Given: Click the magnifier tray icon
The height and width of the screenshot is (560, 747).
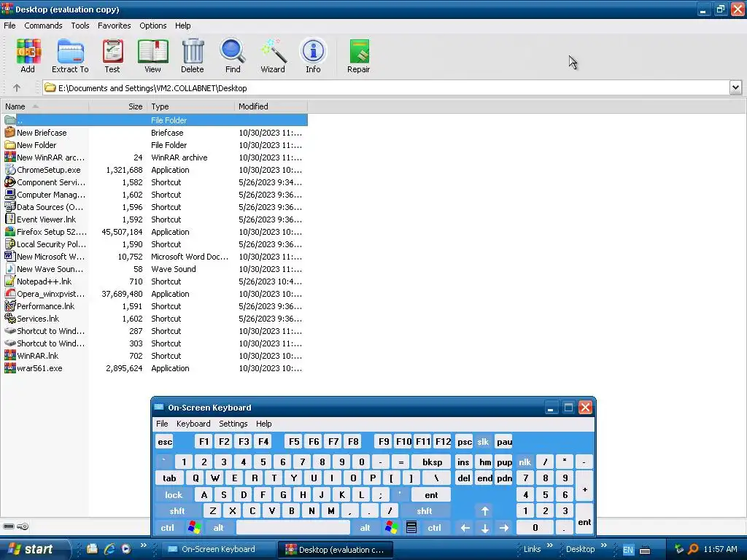Looking at the screenshot, I should tap(693, 549).
